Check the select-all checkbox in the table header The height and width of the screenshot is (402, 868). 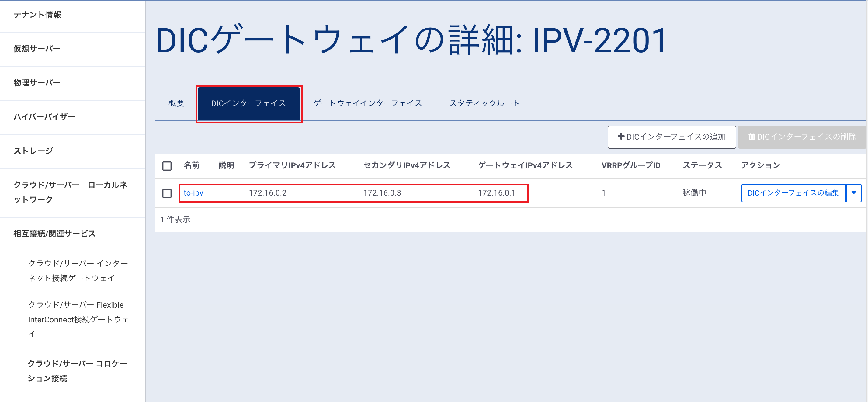pos(167,166)
